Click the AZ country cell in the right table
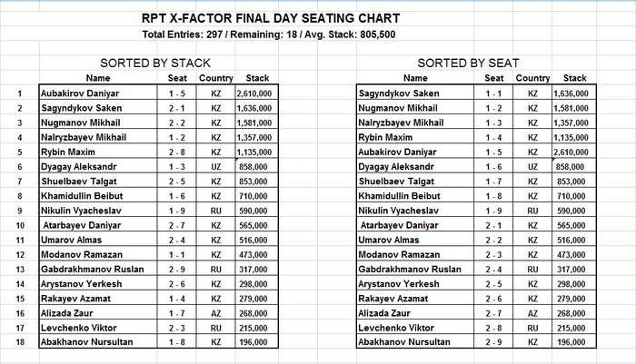The width and height of the screenshot is (636, 364). point(533,313)
